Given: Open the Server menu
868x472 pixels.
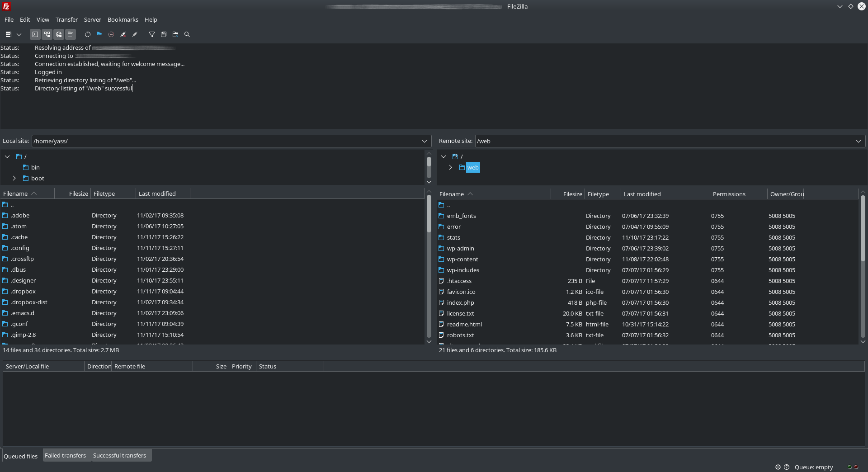Looking at the screenshot, I should click(x=93, y=20).
